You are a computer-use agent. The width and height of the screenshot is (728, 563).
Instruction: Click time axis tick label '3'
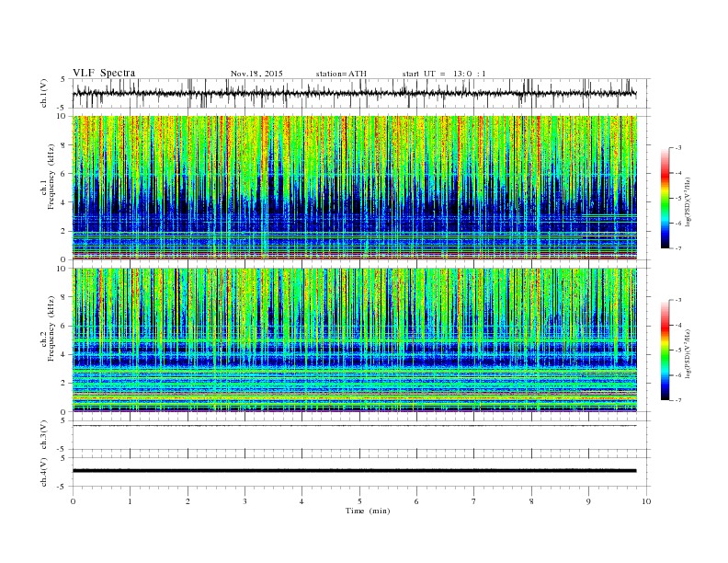click(x=245, y=501)
